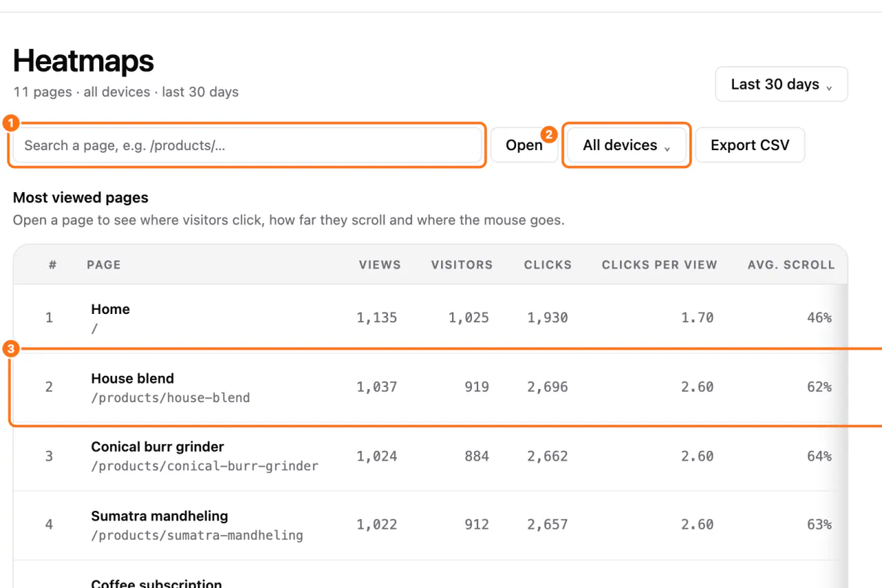Click the Open button beside the search box
This screenshot has height=588, width=882.
pyautogui.click(x=524, y=145)
